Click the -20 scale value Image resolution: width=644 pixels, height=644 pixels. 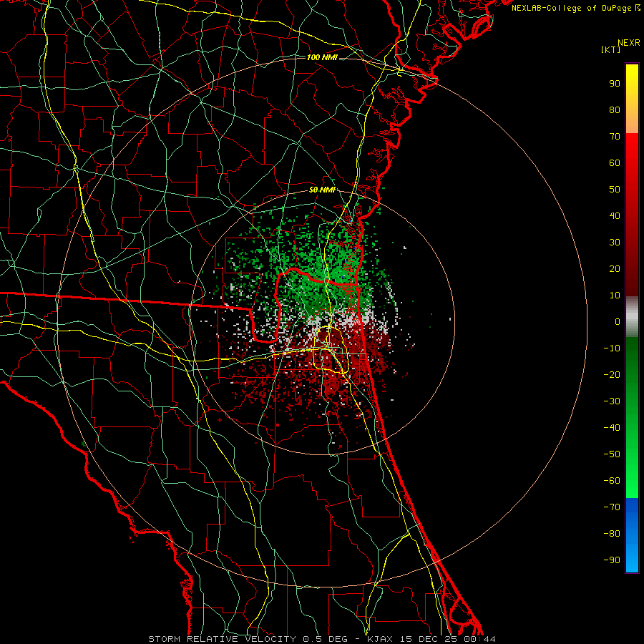(x=612, y=374)
